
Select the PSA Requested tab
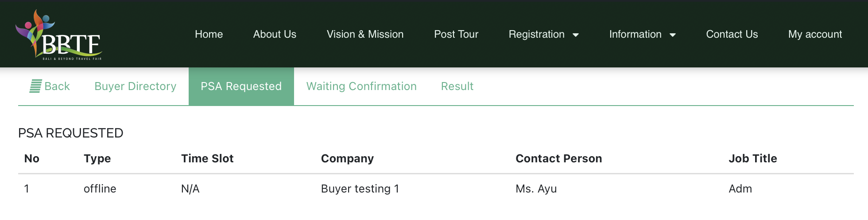(x=241, y=86)
